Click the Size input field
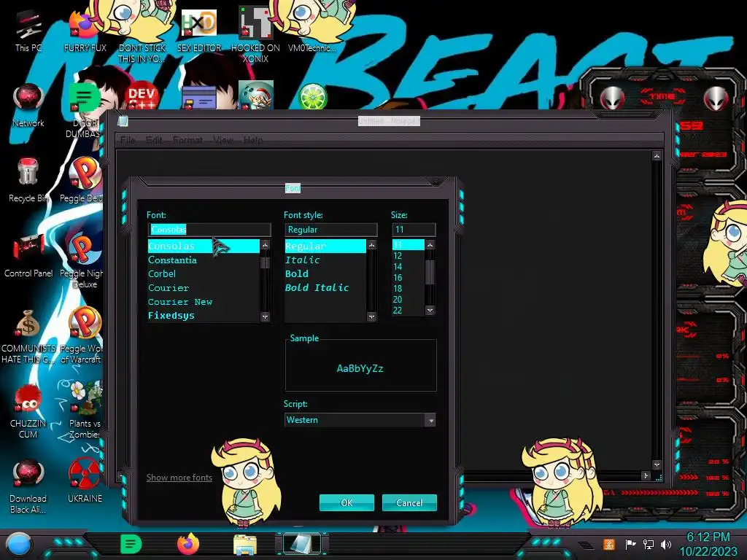The image size is (747, 560). [x=414, y=230]
